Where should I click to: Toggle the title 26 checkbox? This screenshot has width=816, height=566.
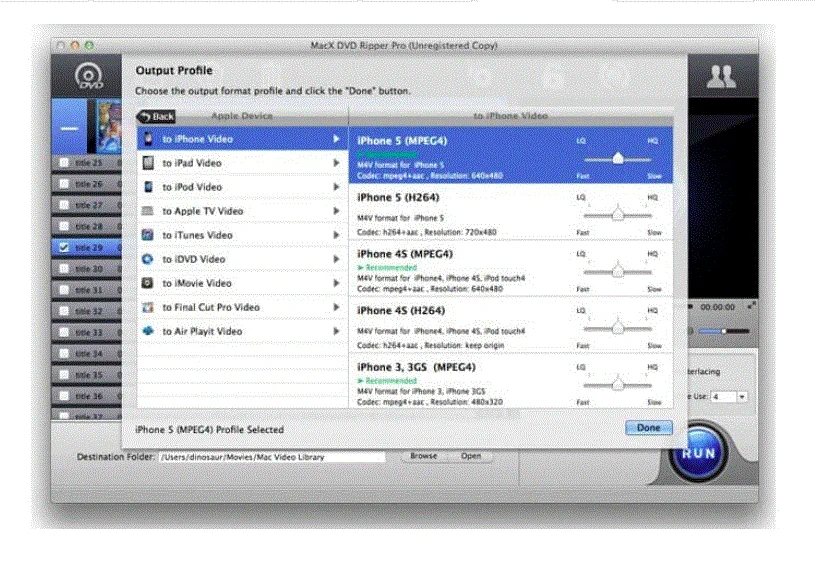point(64,184)
